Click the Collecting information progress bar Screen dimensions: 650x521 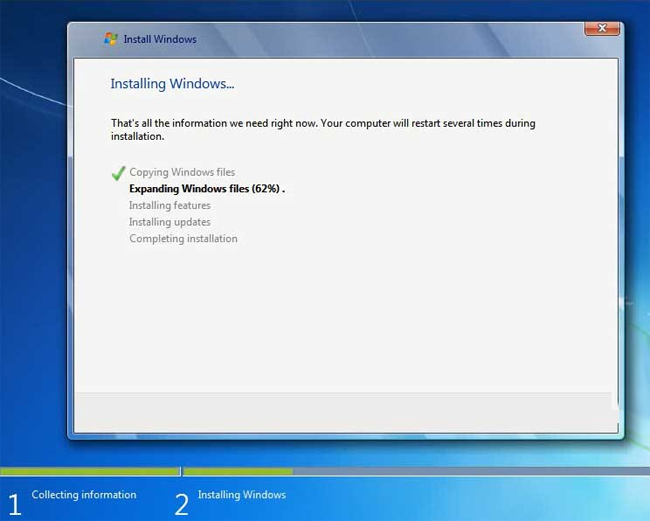click(90, 471)
